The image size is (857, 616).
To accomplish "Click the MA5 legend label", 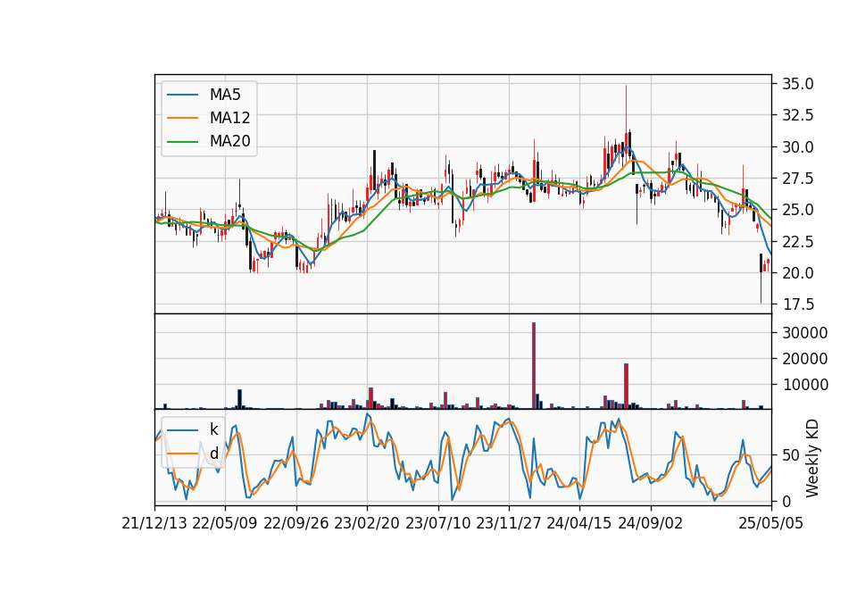I will (x=225, y=95).
